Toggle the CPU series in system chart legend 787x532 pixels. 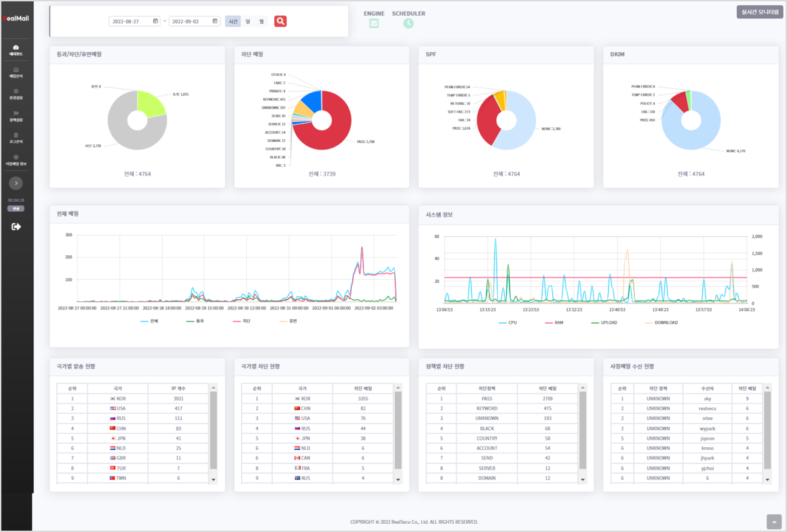coord(507,322)
